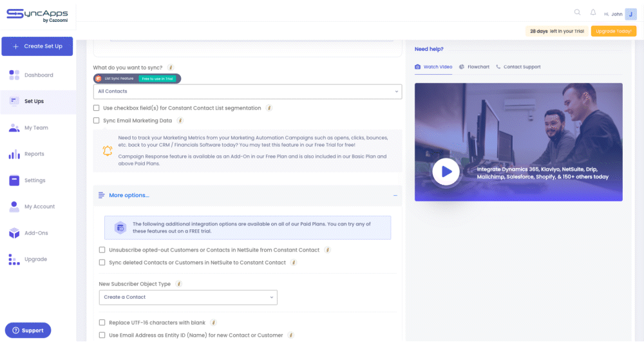644x349 pixels.
Task: Open My Account in the sidebar menu
Action: point(38,207)
